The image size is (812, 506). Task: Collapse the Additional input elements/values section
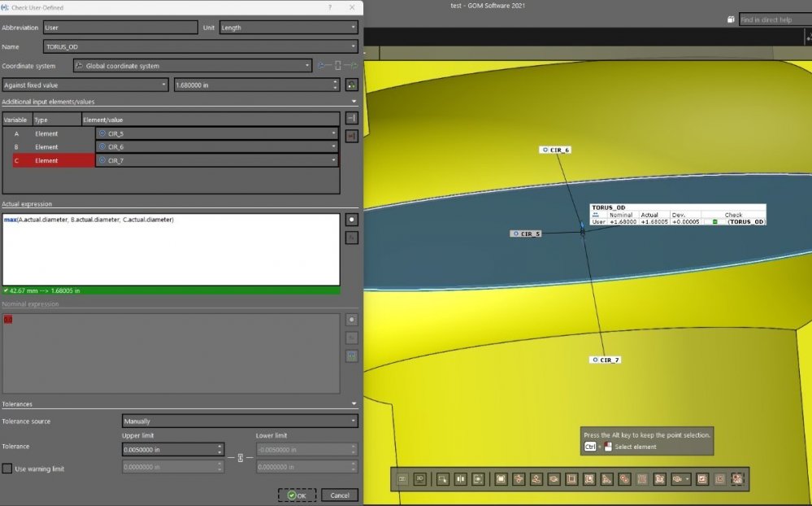click(354, 102)
